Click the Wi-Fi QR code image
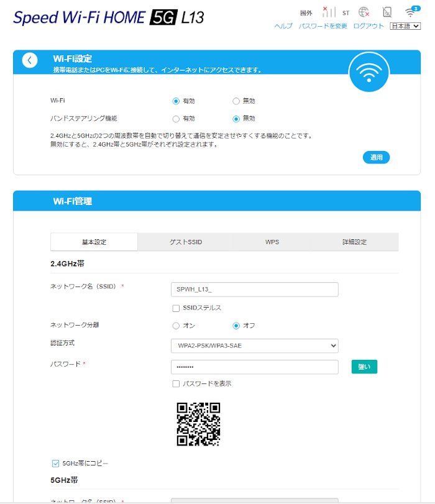 coord(198,424)
